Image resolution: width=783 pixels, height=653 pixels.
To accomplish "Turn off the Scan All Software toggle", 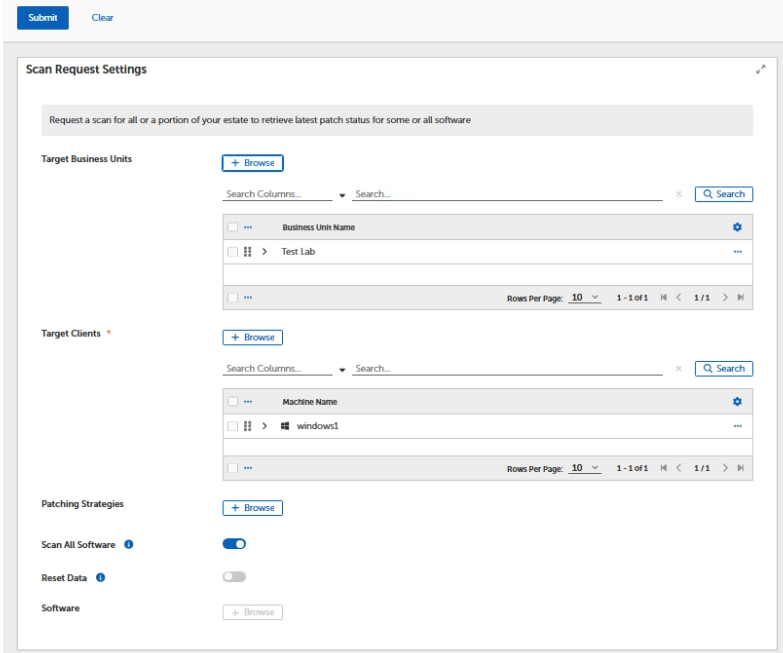I will coord(234,544).
